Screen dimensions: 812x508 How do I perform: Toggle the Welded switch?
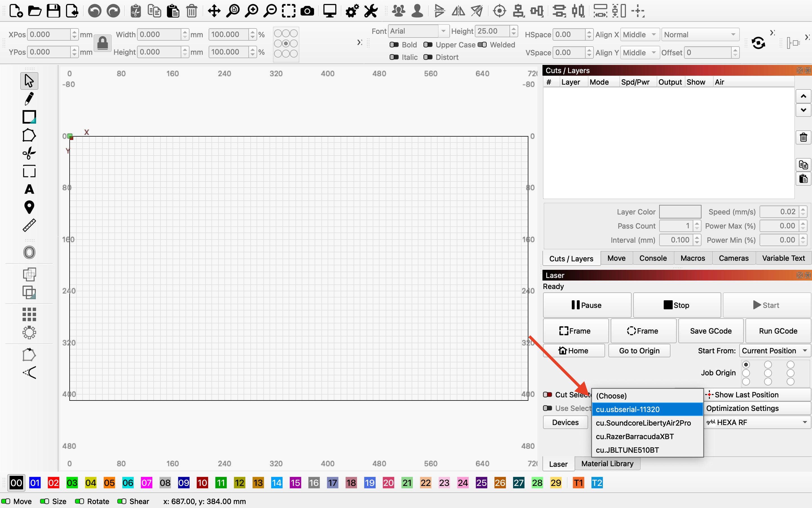[x=482, y=45]
